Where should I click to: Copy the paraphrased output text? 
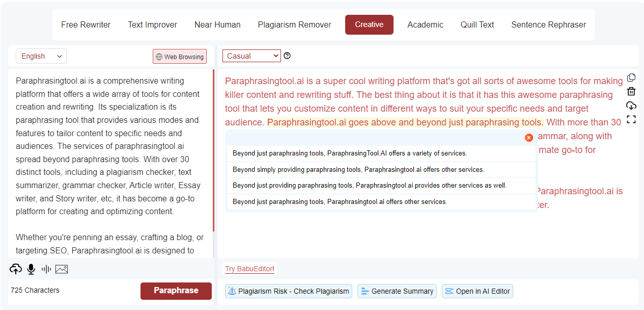point(631,77)
